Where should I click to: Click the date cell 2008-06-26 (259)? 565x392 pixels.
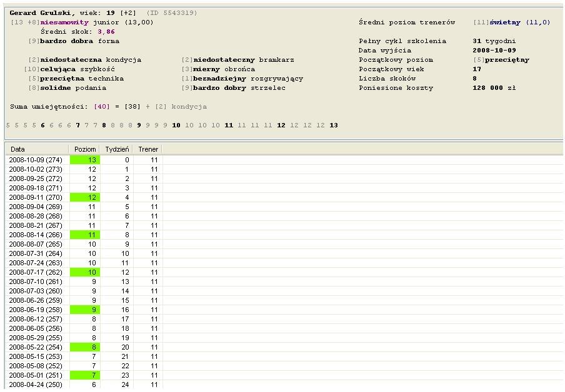tap(36, 300)
